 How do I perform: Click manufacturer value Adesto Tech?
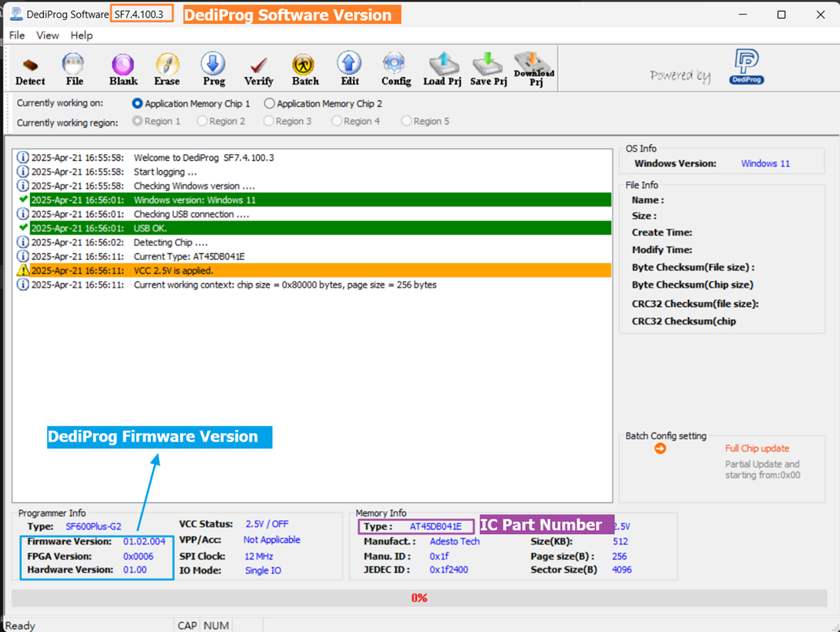tap(454, 542)
